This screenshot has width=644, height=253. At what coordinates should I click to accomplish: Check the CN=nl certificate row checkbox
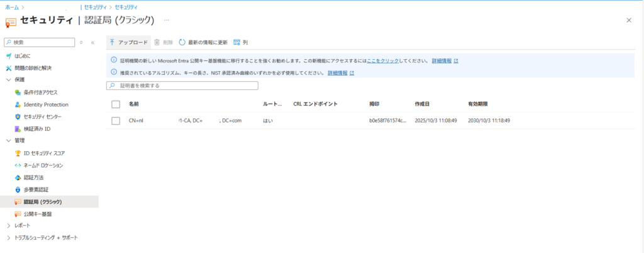pos(116,120)
